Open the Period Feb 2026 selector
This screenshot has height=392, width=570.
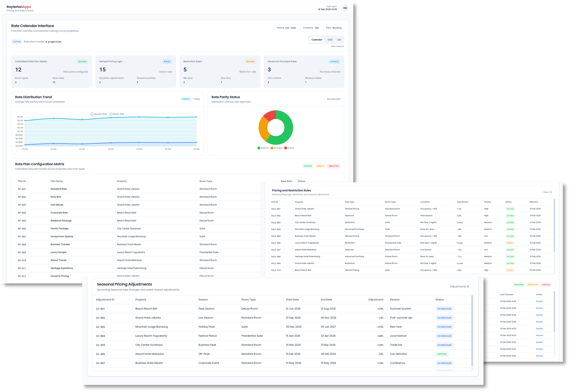pyautogui.click(x=286, y=28)
